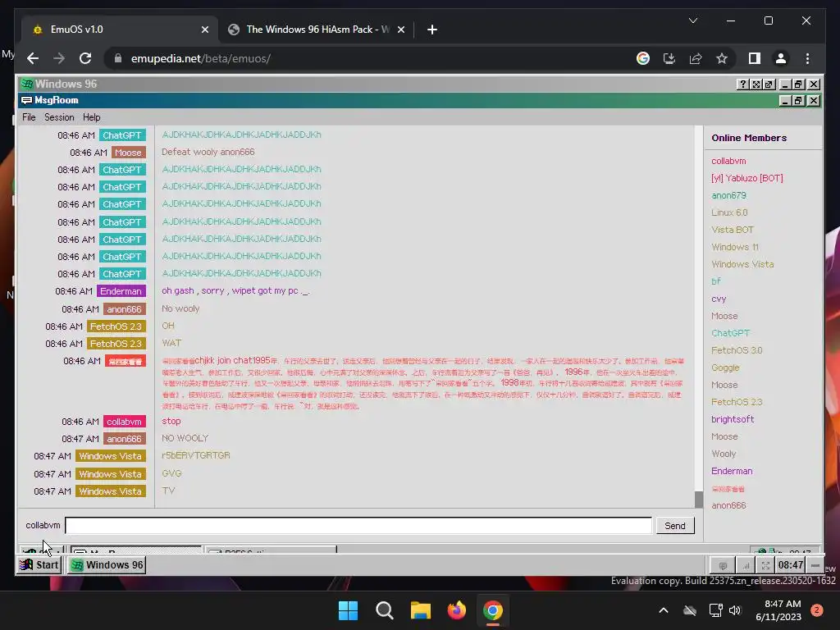Click the Windows 96 logo icon in title bar
This screenshot has height=630, width=840.
click(x=26, y=84)
